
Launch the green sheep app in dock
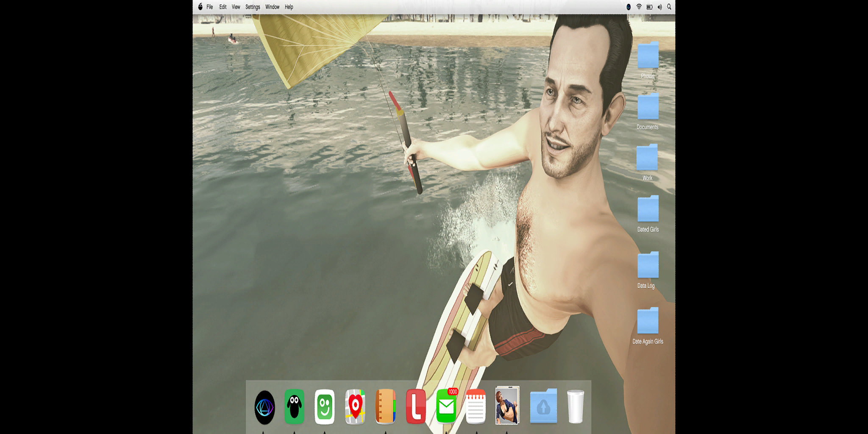[x=295, y=406]
